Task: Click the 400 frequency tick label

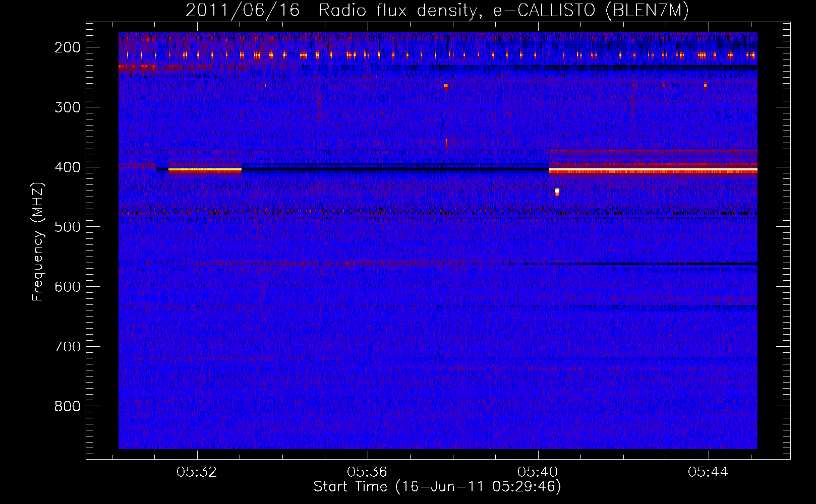Action: coord(68,167)
